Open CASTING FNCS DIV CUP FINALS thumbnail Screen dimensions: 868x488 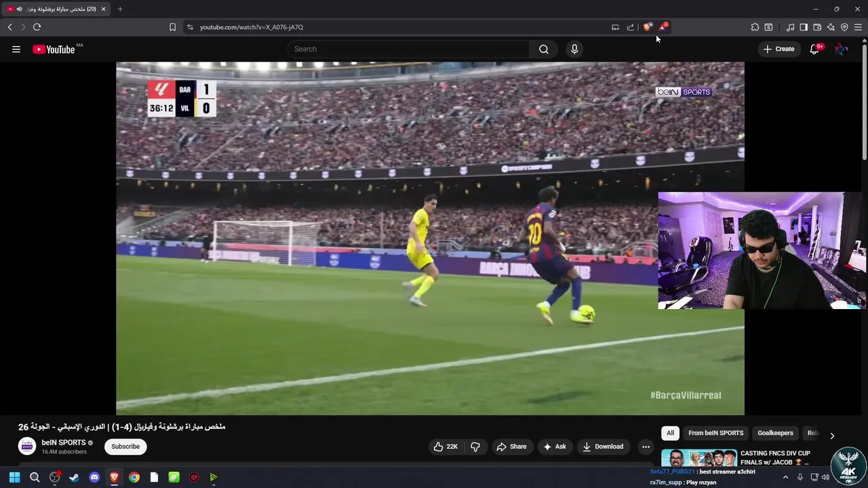tap(698, 458)
